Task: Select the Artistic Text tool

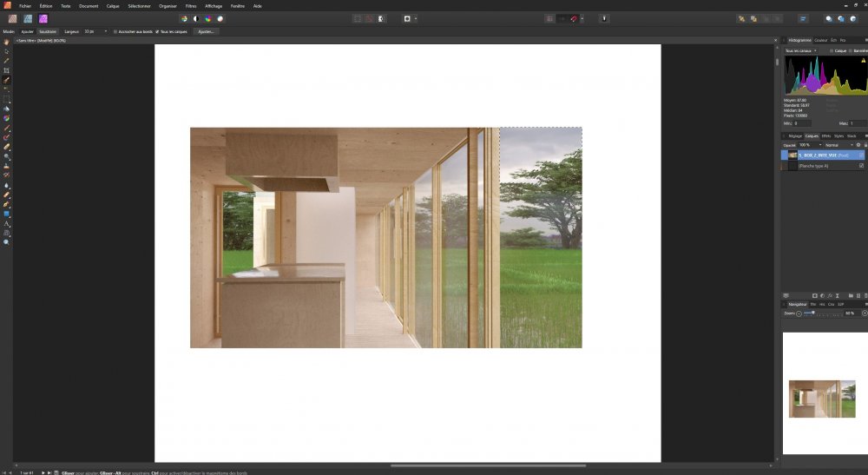Action: pyautogui.click(x=7, y=224)
